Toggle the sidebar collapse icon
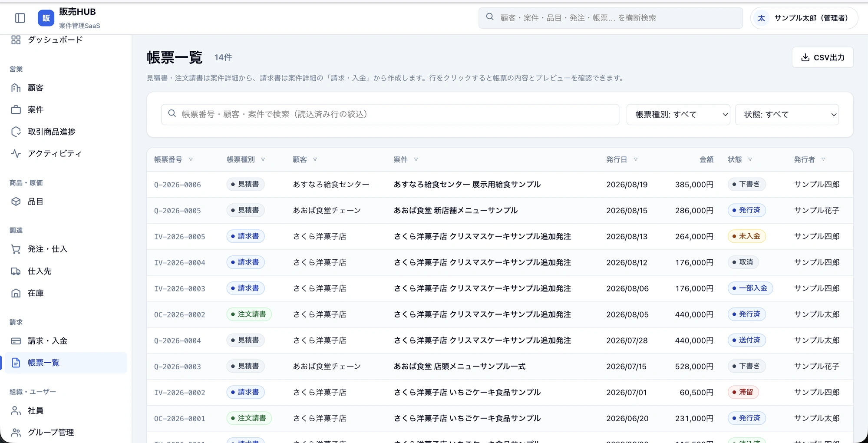The width and height of the screenshot is (868, 443). tap(20, 18)
